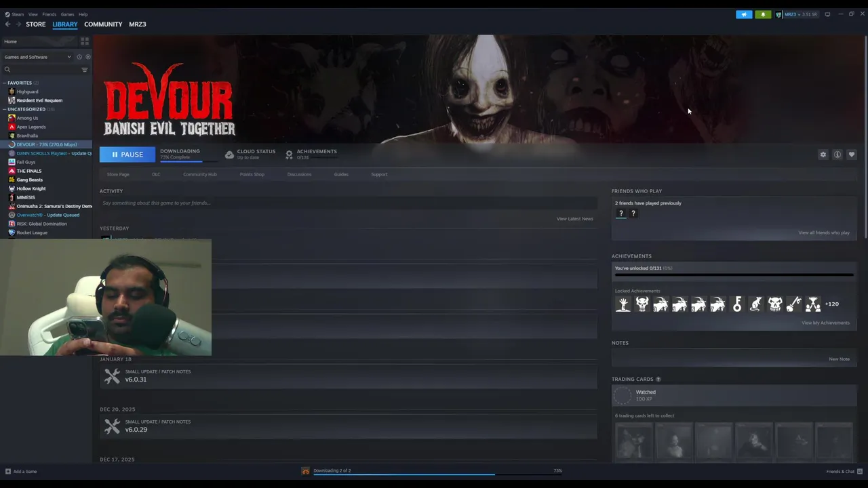Go to the COMMUNITY tab
The image size is (868, 488).
tap(103, 24)
